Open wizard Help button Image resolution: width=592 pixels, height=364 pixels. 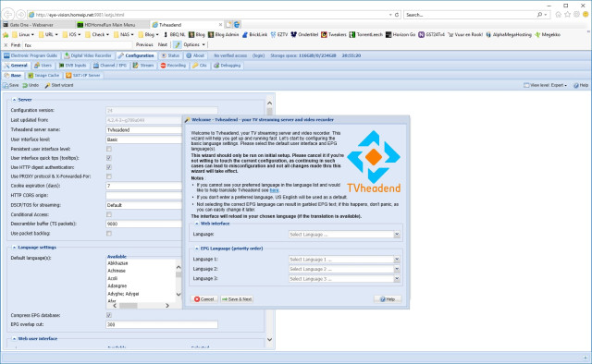click(x=388, y=299)
